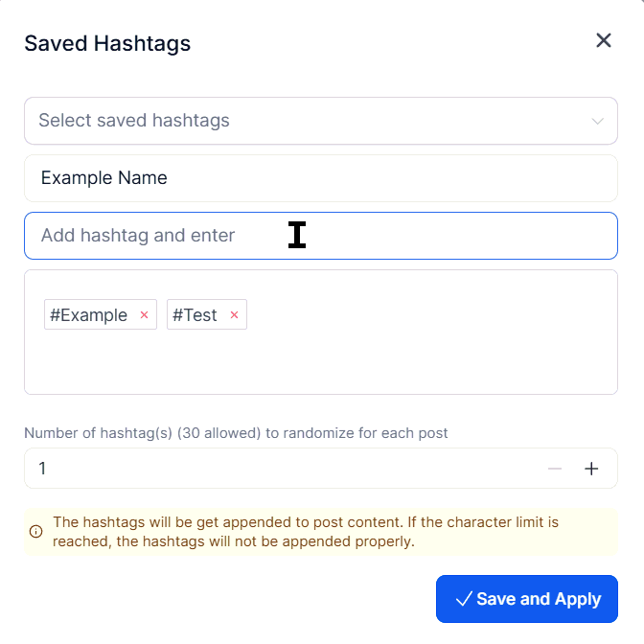
Task: Click the yellow character limit notice text
Action: (x=307, y=532)
